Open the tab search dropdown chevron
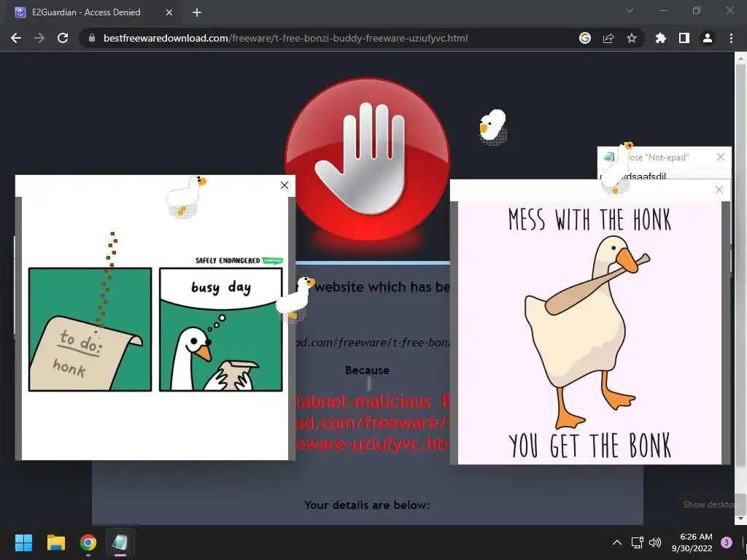This screenshot has width=747, height=560. (x=630, y=10)
